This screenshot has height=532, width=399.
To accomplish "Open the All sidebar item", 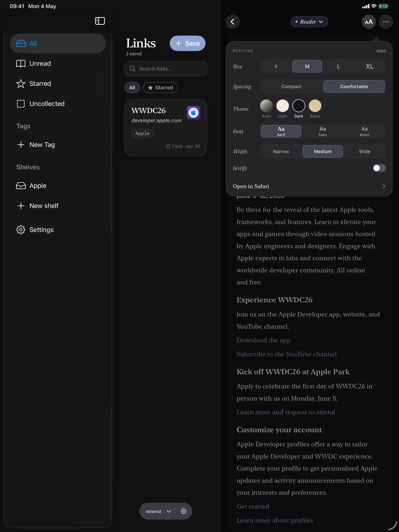I will (58, 43).
